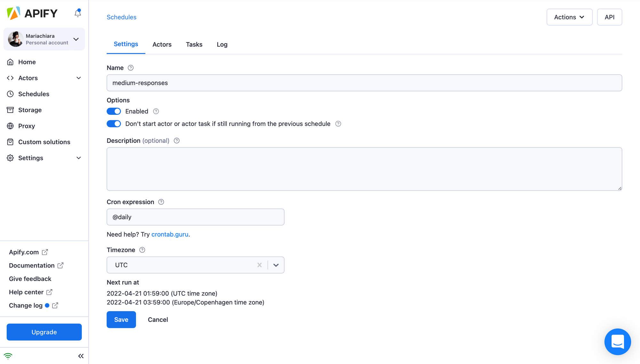Toggle the don't start if still running switch
The width and height of the screenshot is (640, 364).
114,124
